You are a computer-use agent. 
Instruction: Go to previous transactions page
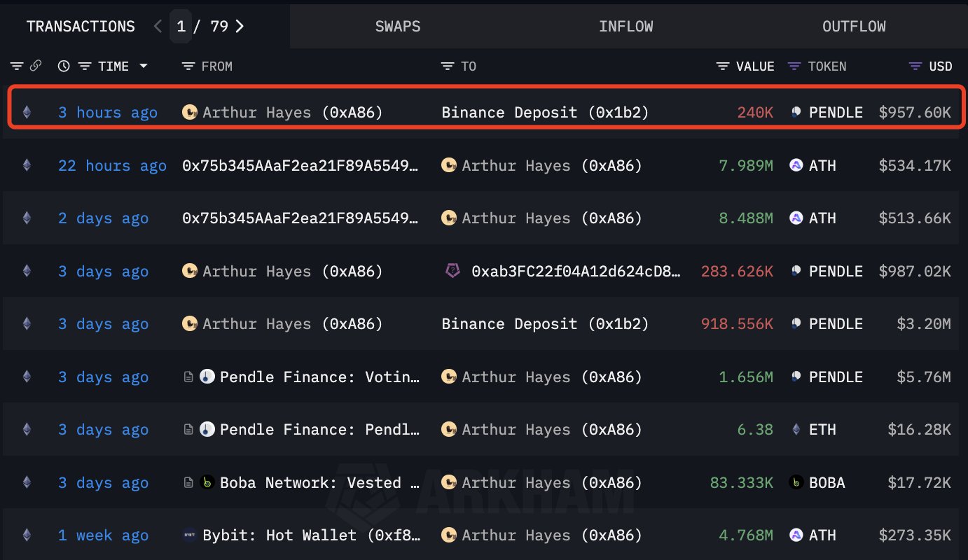[158, 27]
